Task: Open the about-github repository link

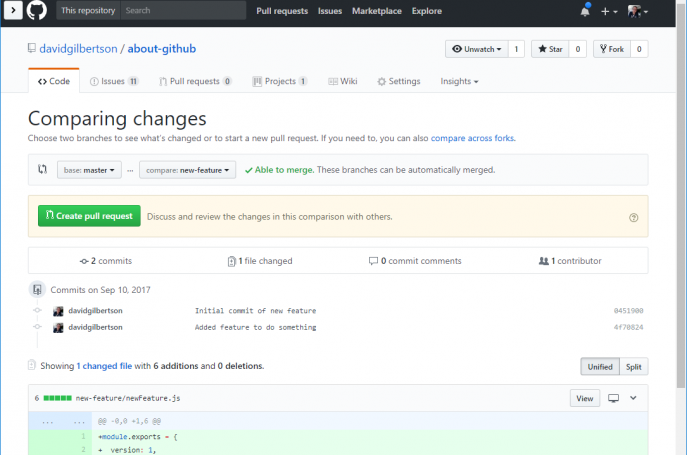Action: click(x=162, y=49)
